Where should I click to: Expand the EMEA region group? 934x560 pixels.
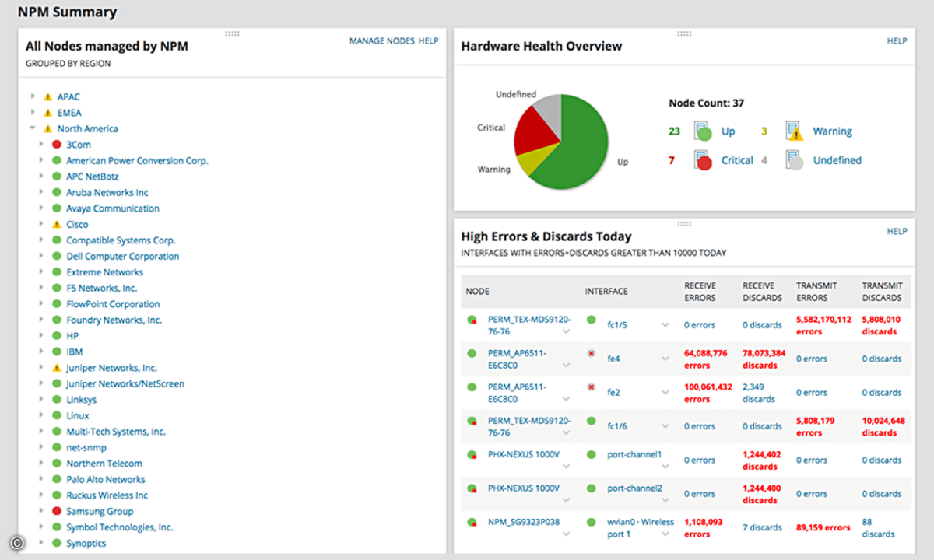pyautogui.click(x=33, y=113)
